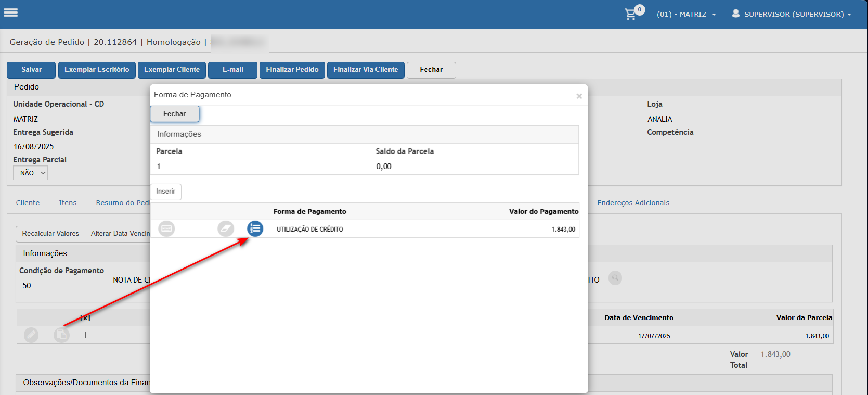
Task: Click the supervisor user icon
Action: coord(736,14)
